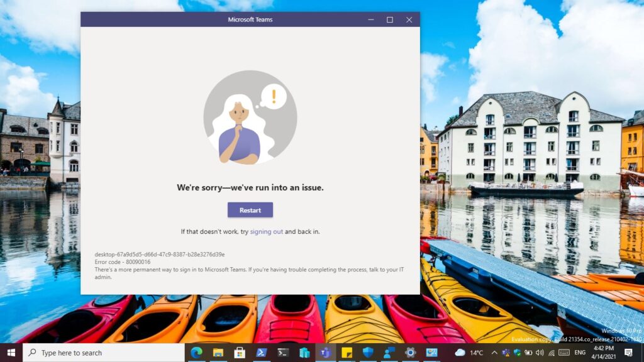Expand the hidden system tray icons
This screenshot has width=644, height=362.
tap(494, 353)
